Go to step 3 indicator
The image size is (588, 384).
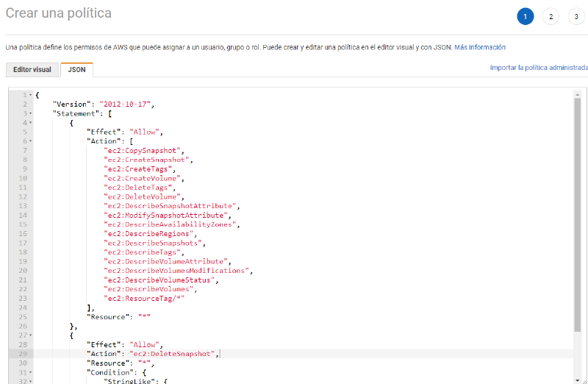click(576, 16)
